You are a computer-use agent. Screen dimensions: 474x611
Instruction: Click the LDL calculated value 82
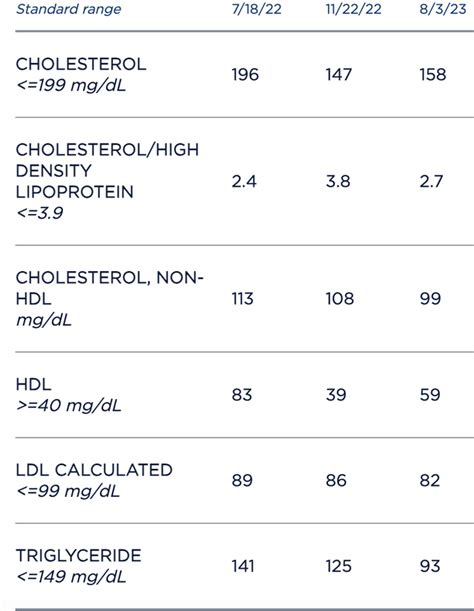tap(430, 480)
